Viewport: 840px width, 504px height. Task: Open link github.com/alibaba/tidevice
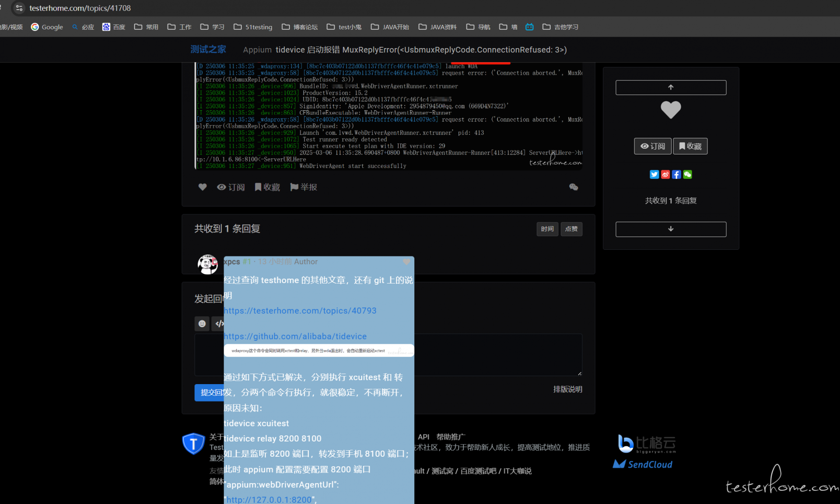(x=295, y=336)
